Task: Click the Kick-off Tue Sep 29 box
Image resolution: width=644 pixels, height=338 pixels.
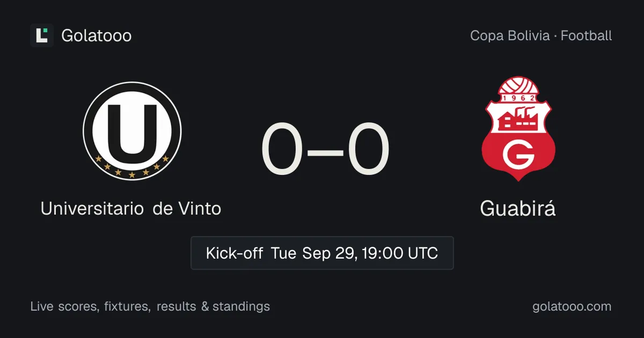Action: coord(322,253)
